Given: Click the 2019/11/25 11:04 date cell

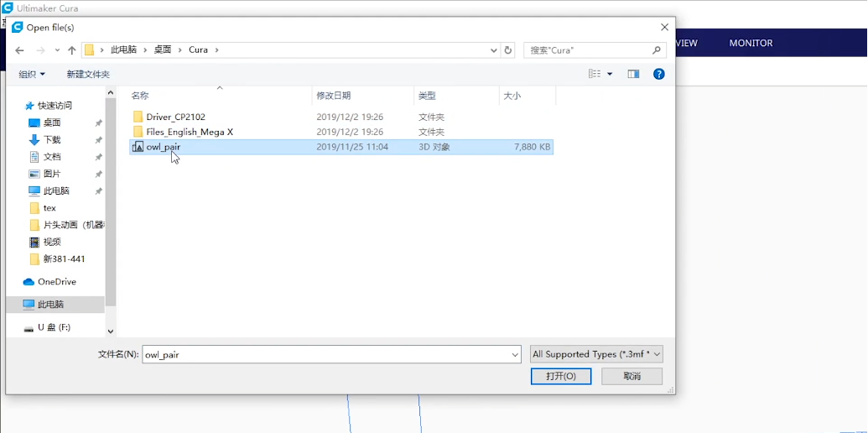Looking at the screenshot, I should [x=352, y=148].
